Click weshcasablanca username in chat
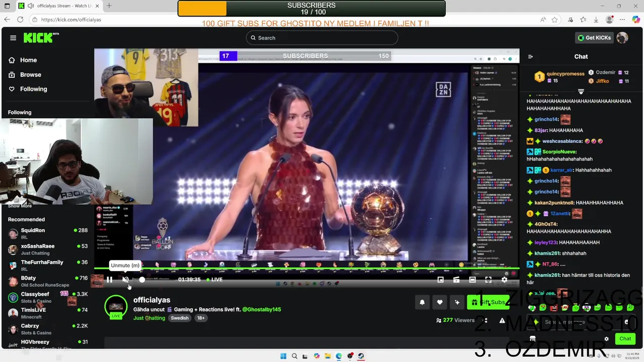Screen dimensions: 644x362 click(562, 141)
